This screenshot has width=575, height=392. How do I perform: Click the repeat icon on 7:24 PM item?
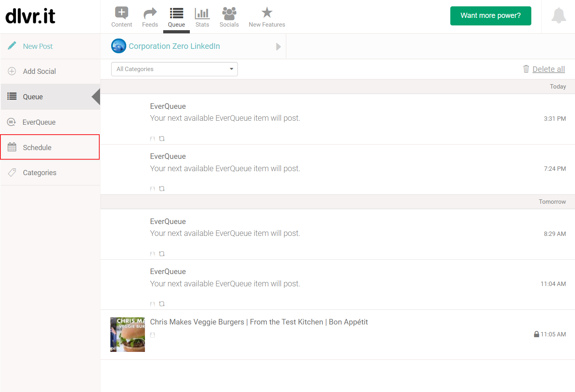(162, 189)
